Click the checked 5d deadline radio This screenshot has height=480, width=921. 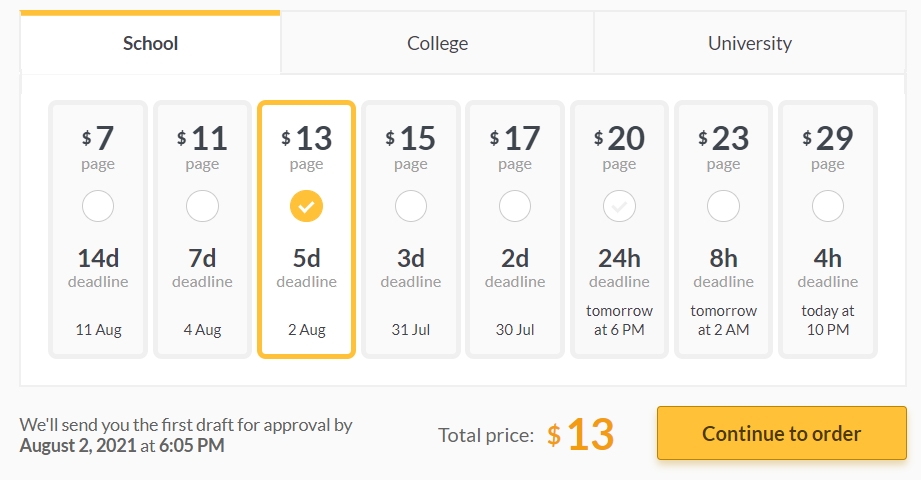pyautogui.click(x=307, y=206)
